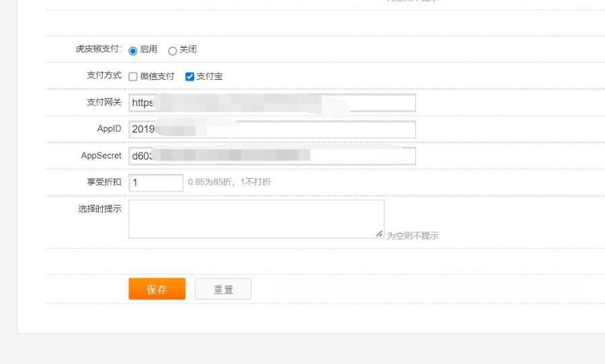Click the 虎皮椒支付 label
The height and width of the screenshot is (364, 605).
click(98, 49)
